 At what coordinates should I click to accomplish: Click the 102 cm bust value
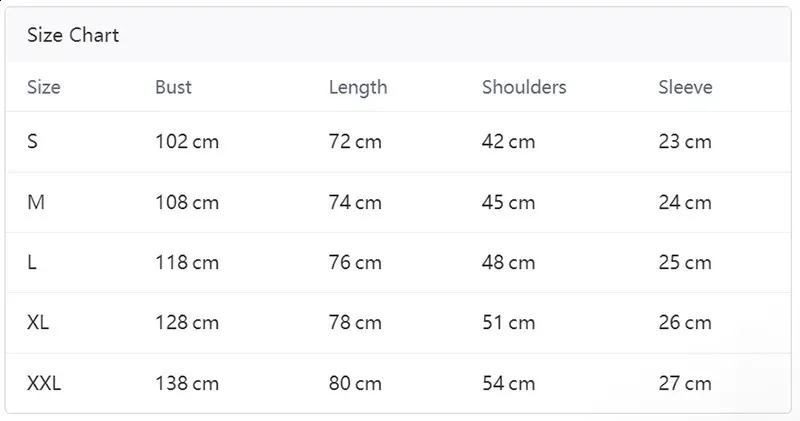pyautogui.click(x=187, y=142)
